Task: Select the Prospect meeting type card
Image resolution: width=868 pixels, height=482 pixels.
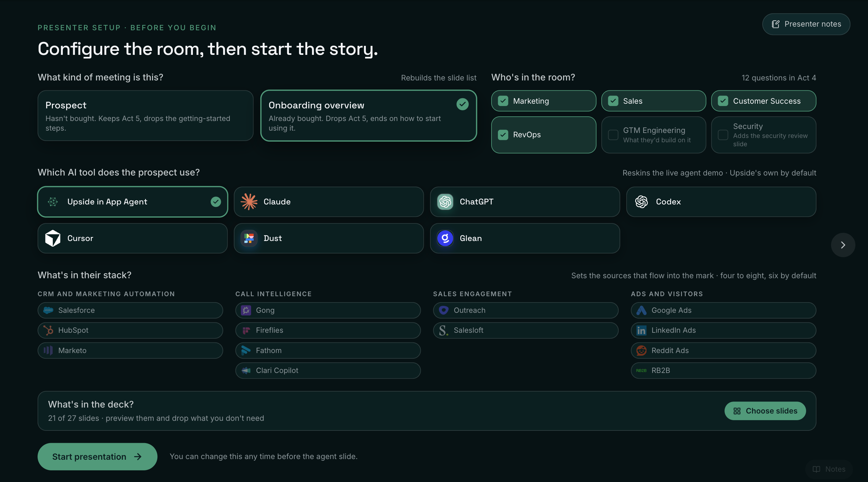Action: pyautogui.click(x=146, y=116)
